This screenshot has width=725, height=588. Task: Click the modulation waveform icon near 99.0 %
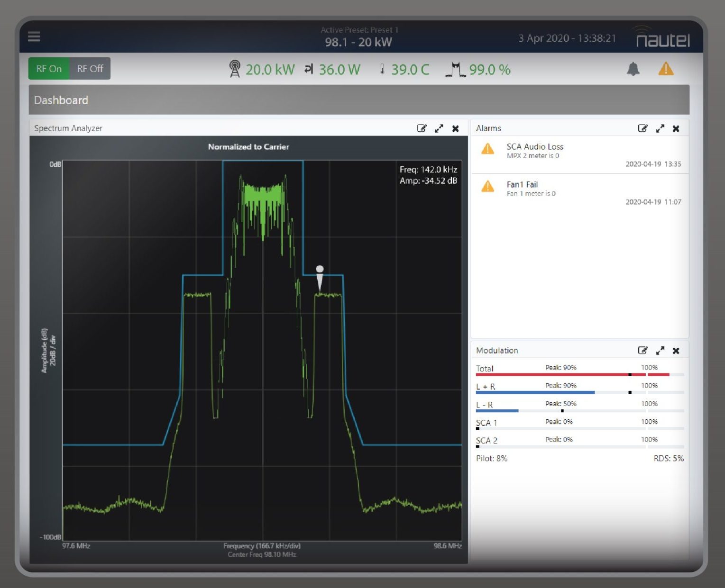(x=456, y=69)
